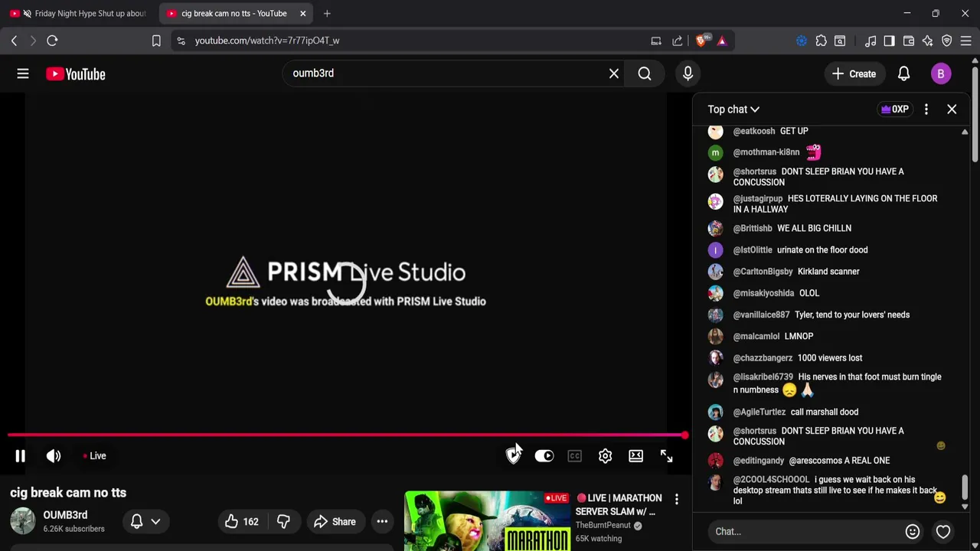980x551 pixels.
Task: Share the video
Action: coord(335,522)
